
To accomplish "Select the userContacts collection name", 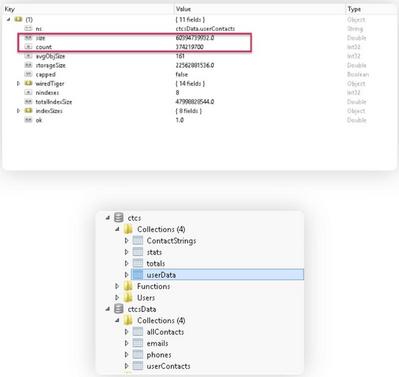I will click(x=168, y=366).
